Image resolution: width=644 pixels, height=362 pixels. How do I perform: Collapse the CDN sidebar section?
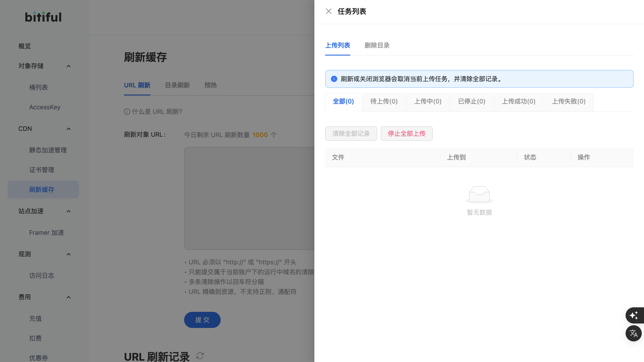tap(69, 129)
